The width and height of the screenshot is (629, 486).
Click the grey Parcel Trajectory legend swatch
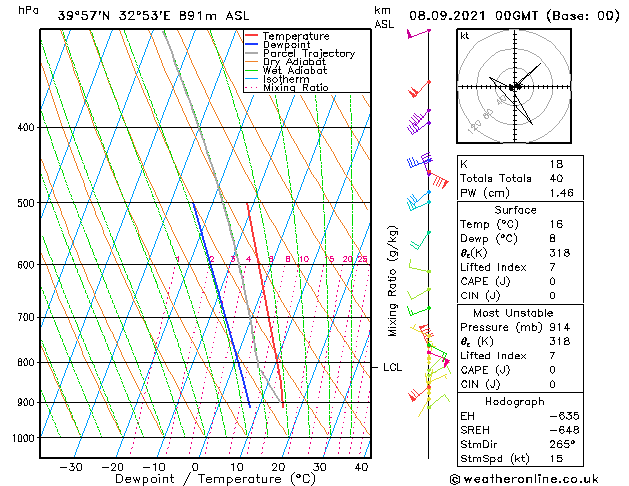[x=252, y=53]
